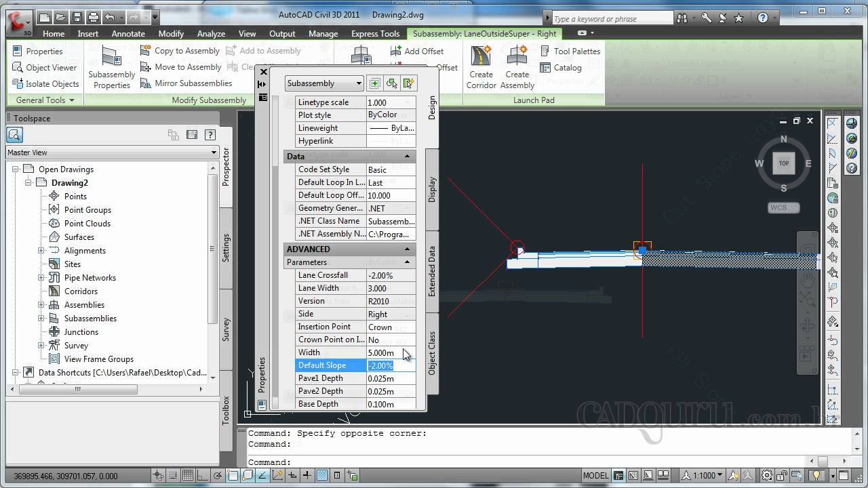Expand the Alignments tree node
The image size is (868, 488).
click(41, 251)
